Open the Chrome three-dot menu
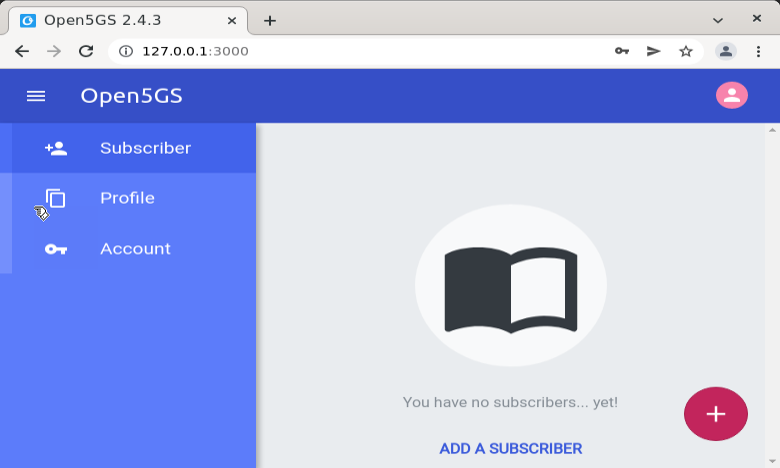The width and height of the screenshot is (780, 468). [x=758, y=51]
